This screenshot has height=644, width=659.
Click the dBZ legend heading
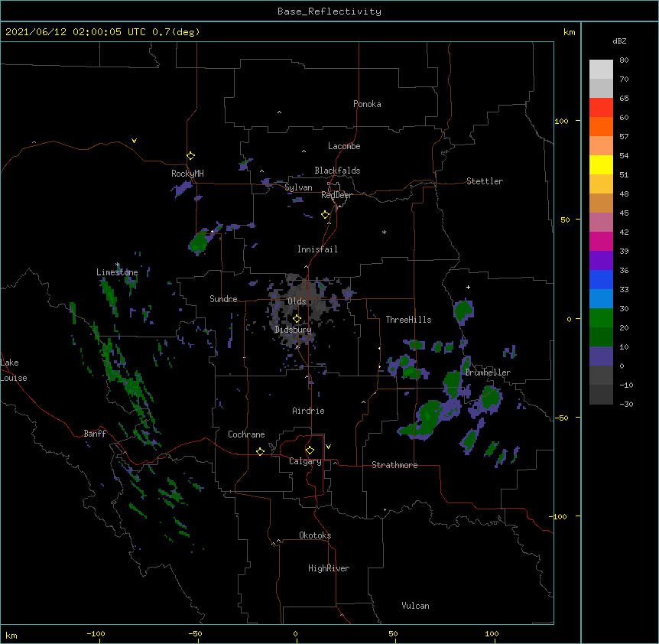point(619,41)
